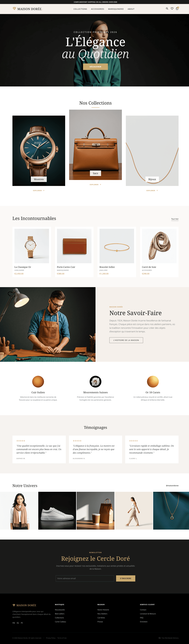Open the Sacs collection handbag image
The image size is (189, 644).
tap(95, 145)
